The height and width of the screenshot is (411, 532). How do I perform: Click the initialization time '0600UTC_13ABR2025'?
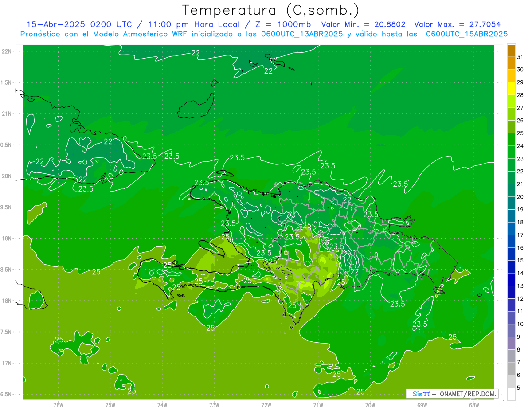[302, 34]
